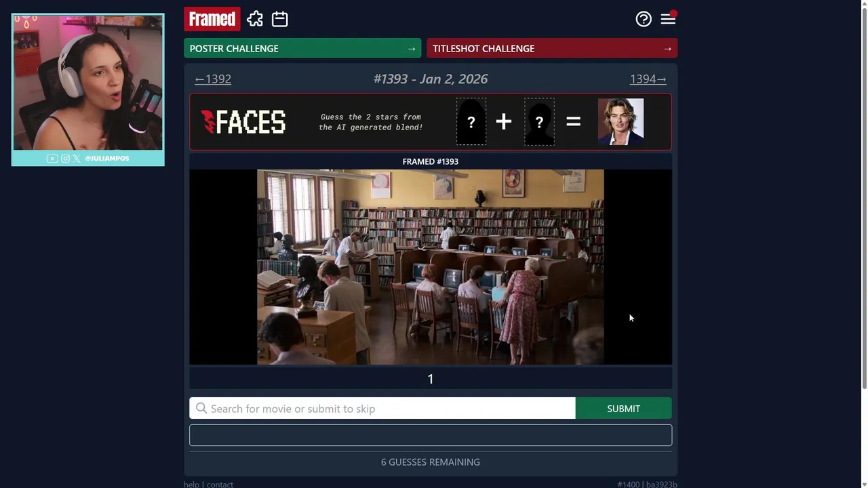The image size is (868, 488).
Task: Click the blended face portrait
Action: coord(620,122)
